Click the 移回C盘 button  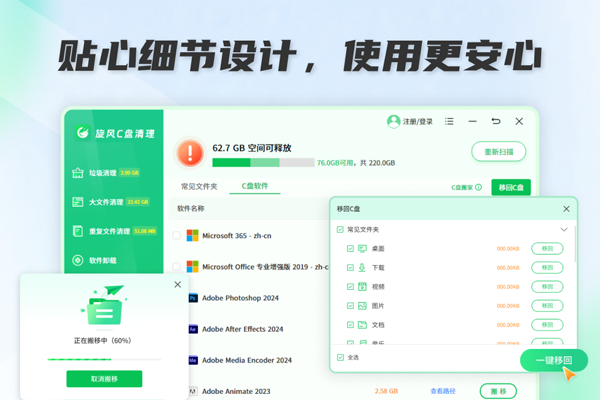tap(511, 187)
